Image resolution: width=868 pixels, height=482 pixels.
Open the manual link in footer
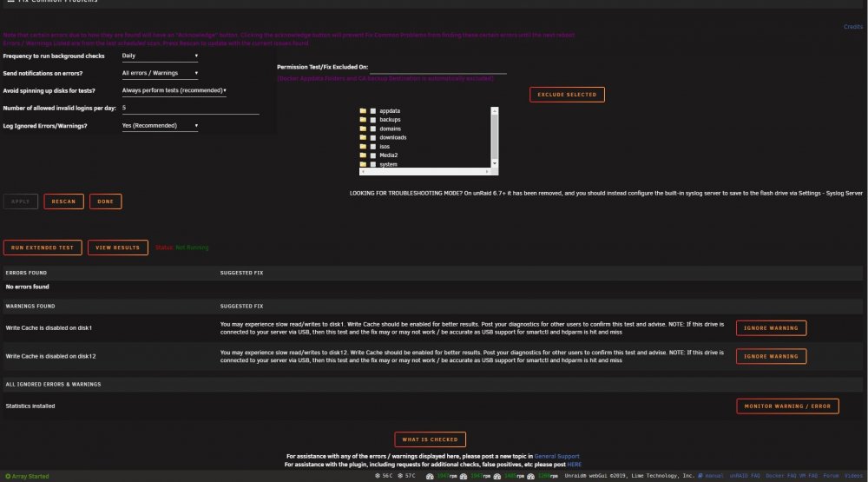click(714, 476)
